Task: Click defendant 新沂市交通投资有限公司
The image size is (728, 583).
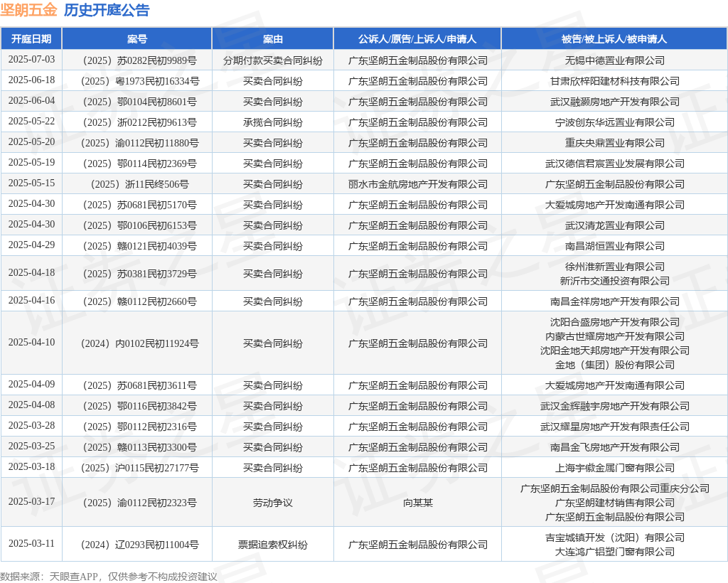Action: (x=615, y=281)
